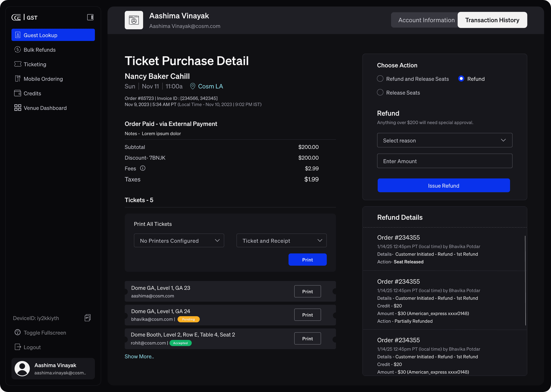
Task: Click the Mobile Ordering icon
Action: coord(18,78)
